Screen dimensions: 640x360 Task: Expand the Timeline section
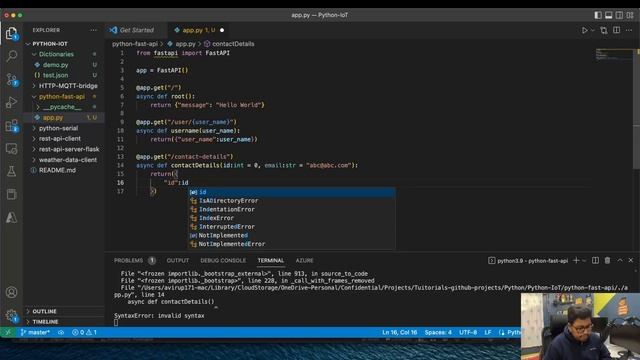(64, 322)
